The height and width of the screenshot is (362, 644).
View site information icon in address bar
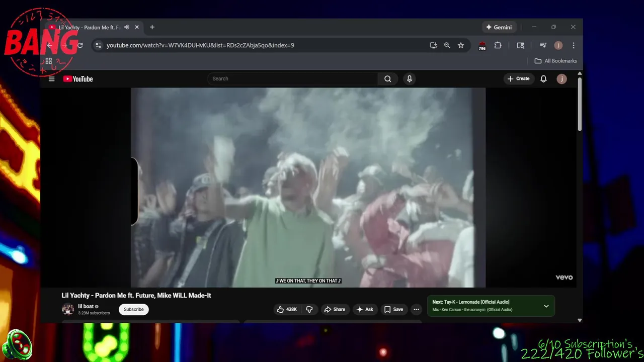98,45
